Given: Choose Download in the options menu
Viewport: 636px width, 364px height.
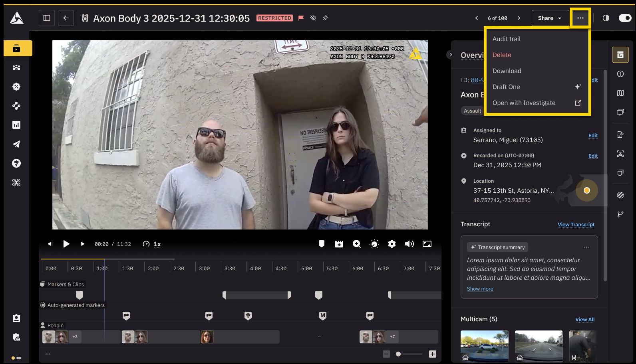Looking at the screenshot, I should pos(507,71).
